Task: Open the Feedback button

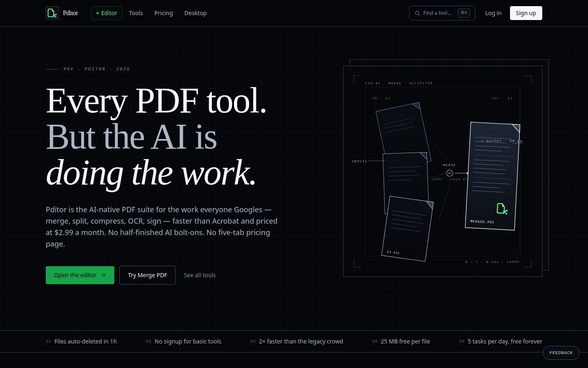Action: [561, 353]
